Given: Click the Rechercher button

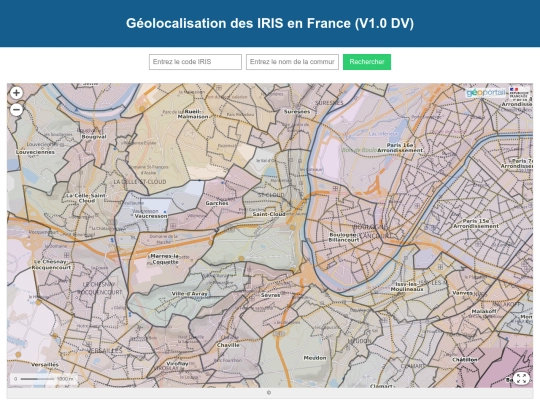Looking at the screenshot, I should 367,62.
